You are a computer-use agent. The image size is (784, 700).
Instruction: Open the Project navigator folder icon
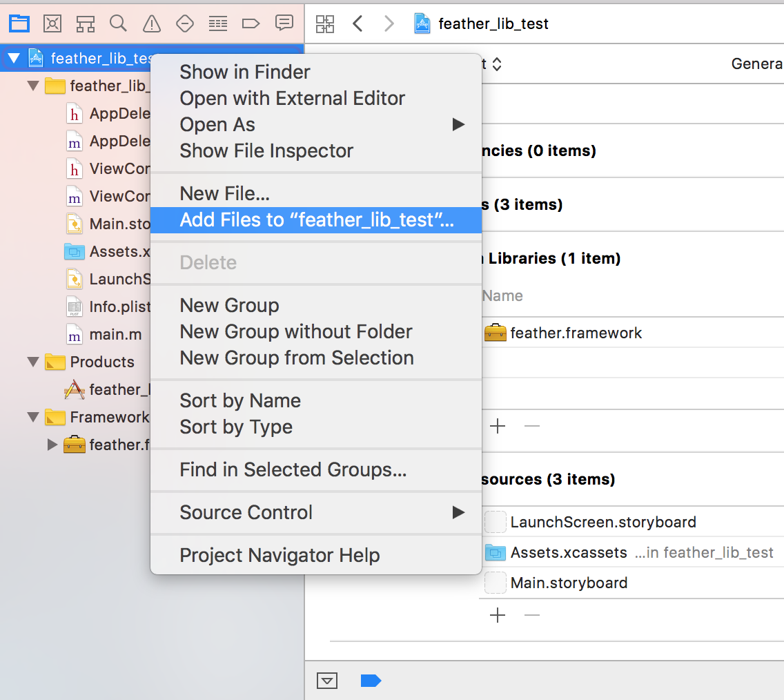pyautogui.click(x=19, y=23)
